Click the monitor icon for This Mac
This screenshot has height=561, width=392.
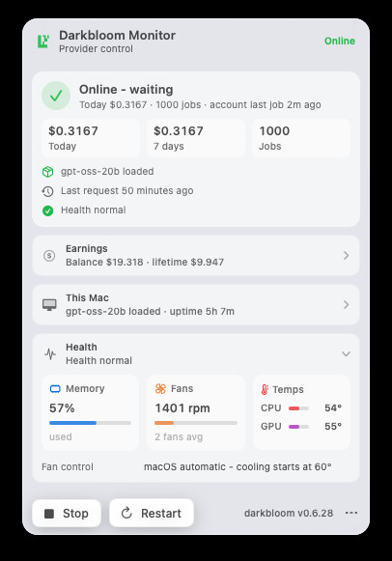(49, 305)
